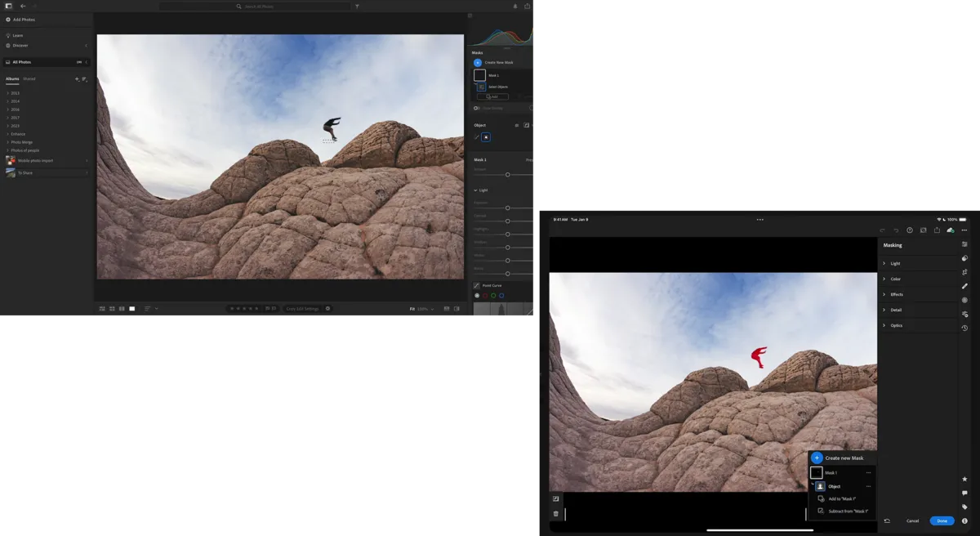The height and width of the screenshot is (536, 980).
Task: Expand the Effects section on the iPad
Action: [x=895, y=294]
